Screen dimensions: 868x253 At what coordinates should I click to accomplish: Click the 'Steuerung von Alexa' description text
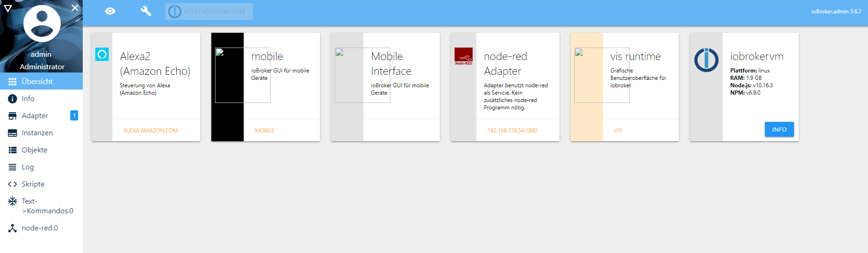pos(145,89)
